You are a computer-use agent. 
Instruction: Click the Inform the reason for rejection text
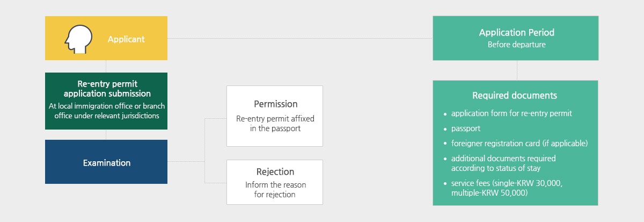pyautogui.click(x=275, y=189)
